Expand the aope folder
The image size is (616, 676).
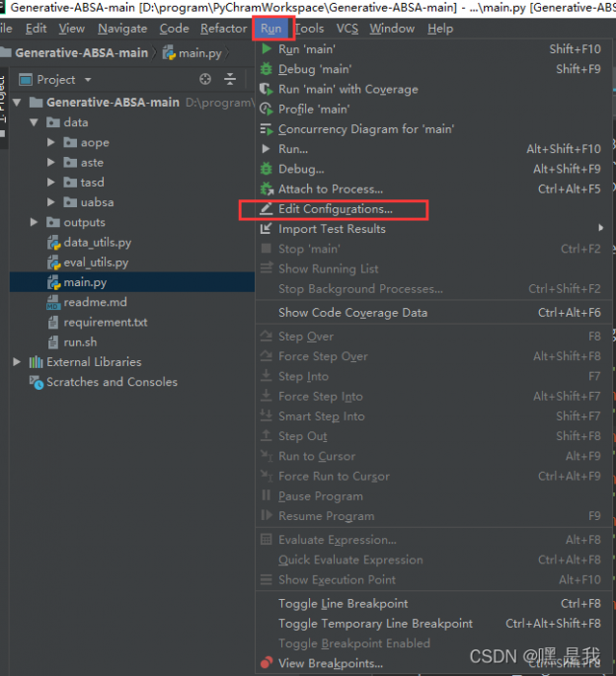pyautogui.click(x=51, y=143)
